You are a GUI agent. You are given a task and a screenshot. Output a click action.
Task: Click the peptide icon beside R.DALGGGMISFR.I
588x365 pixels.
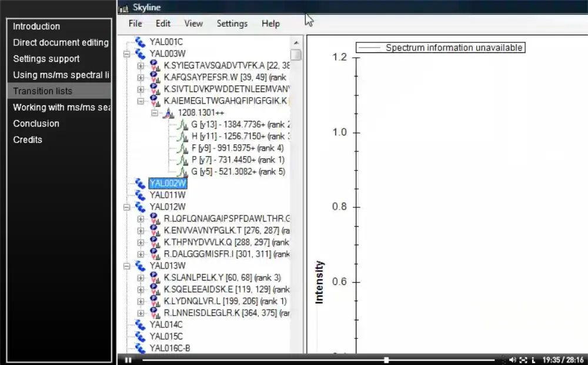155,254
